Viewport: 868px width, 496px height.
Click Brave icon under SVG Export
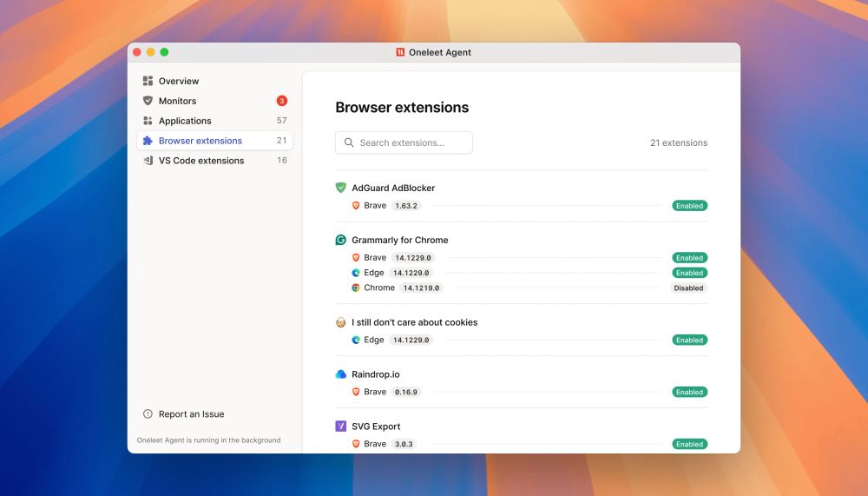coord(356,444)
